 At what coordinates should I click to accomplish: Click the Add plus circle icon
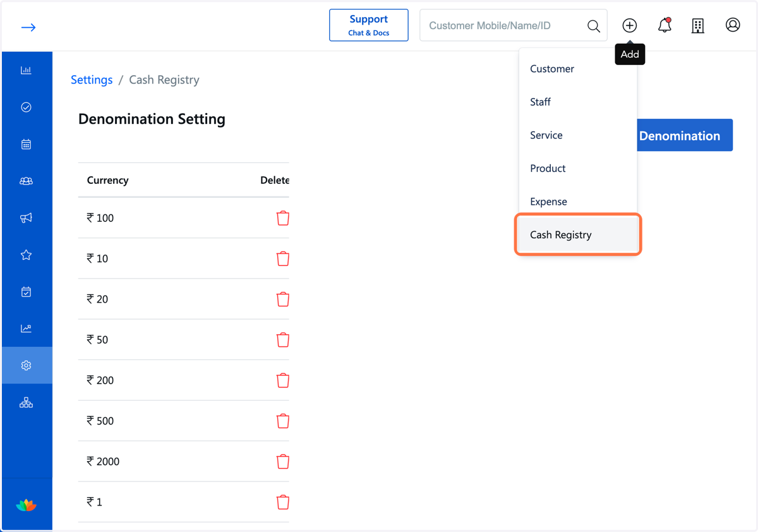click(629, 25)
